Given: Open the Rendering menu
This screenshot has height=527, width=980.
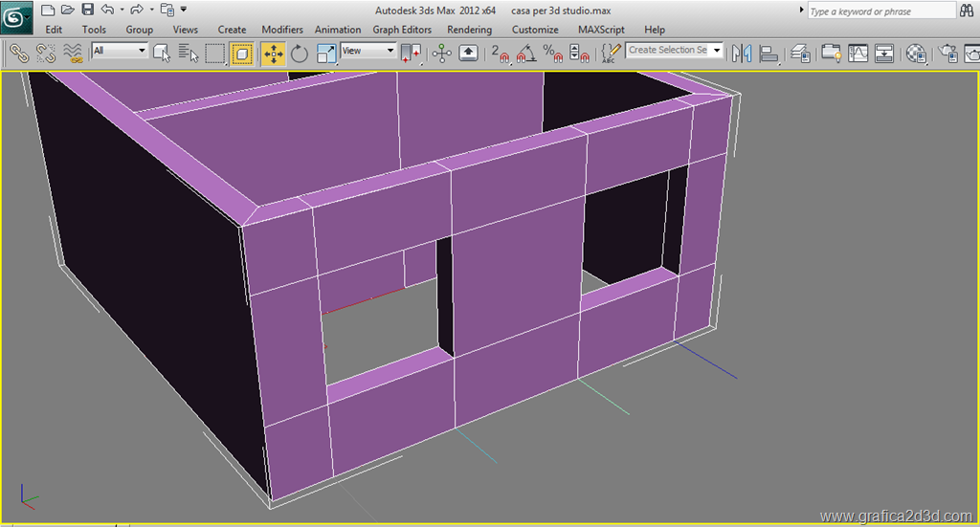Looking at the screenshot, I should (x=469, y=30).
